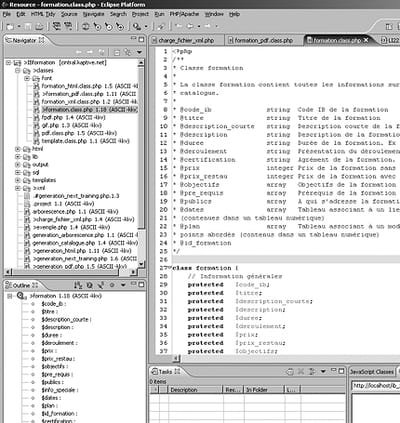Click Add Task icon in Tasks panel

(x=290, y=371)
